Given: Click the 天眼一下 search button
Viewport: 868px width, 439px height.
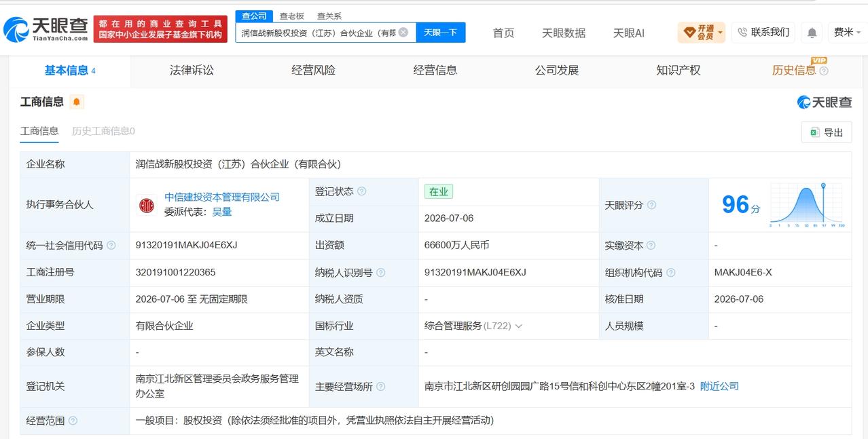Looking at the screenshot, I should pos(441,32).
